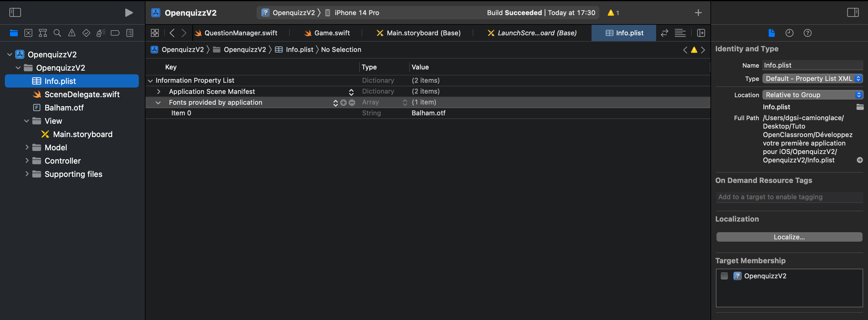Click the plus Library button
The image size is (868, 320).
coord(698,13)
